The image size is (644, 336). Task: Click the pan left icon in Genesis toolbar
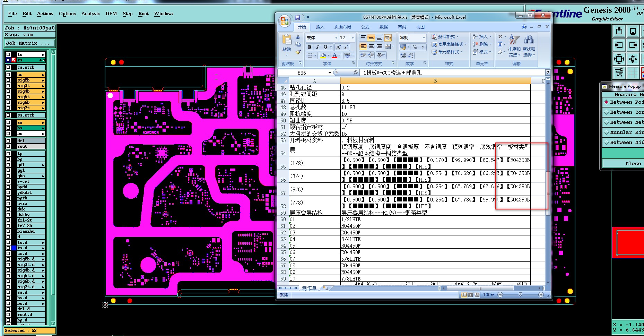(x=619, y=45)
